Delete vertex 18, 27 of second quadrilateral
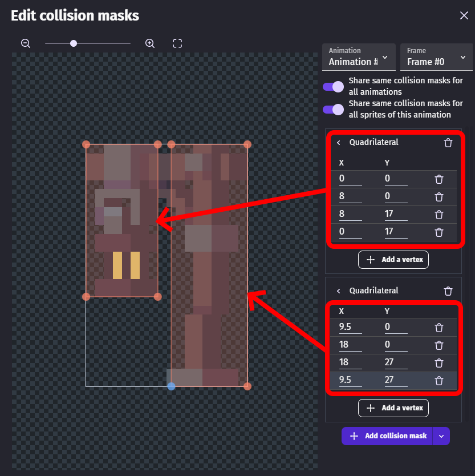The height and width of the screenshot is (476, 475). point(439,363)
